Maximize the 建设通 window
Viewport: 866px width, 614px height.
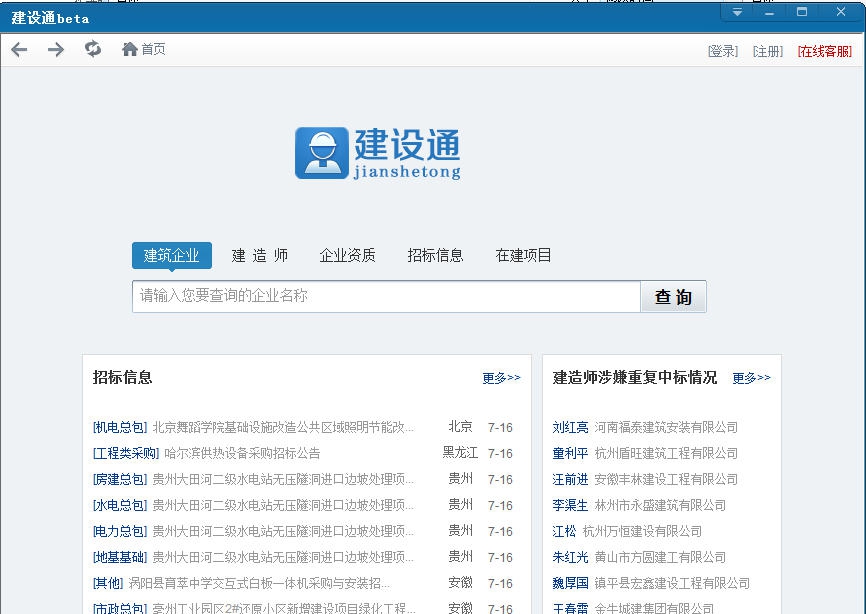(x=802, y=12)
